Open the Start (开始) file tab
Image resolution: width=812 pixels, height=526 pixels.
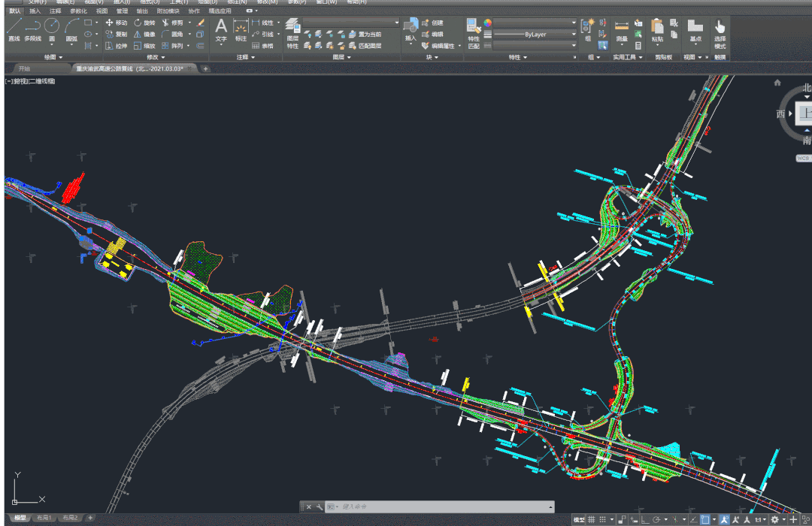(x=24, y=68)
